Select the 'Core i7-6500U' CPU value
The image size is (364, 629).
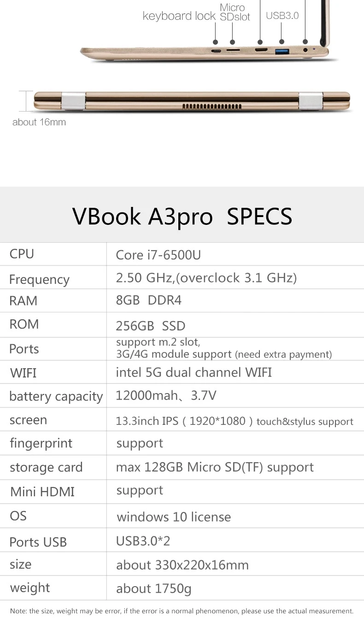tap(158, 255)
